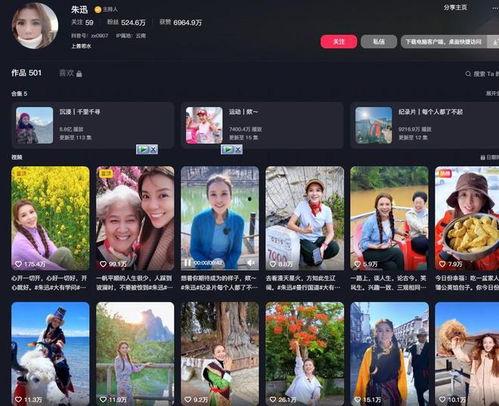Image resolution: width=499 pixels, height=406 pixels.
Task: Click the pinned badge on the grandmother video
Action: (106, 173)
